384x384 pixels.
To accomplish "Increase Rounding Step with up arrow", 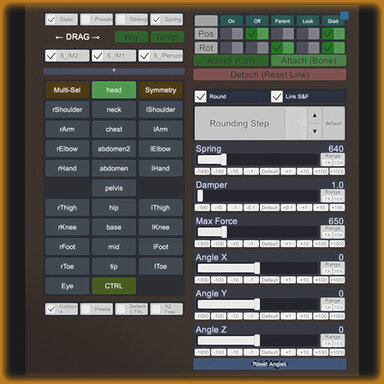I will coord(314,116).
